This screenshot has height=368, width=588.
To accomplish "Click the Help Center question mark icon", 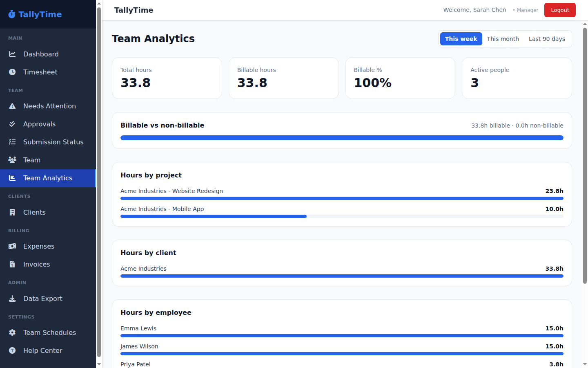I will (12, 350).
